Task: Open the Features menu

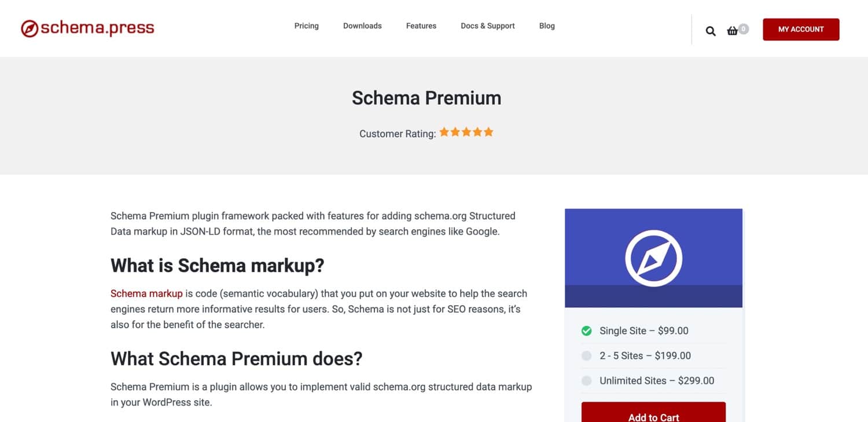Action: pyautogui.click(x=421, y=25)
